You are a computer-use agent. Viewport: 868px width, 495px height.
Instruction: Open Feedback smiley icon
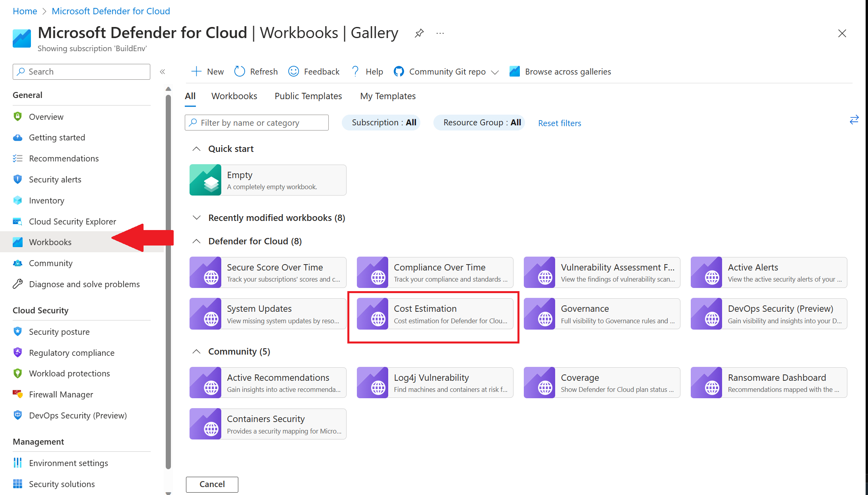pos(293,71)
